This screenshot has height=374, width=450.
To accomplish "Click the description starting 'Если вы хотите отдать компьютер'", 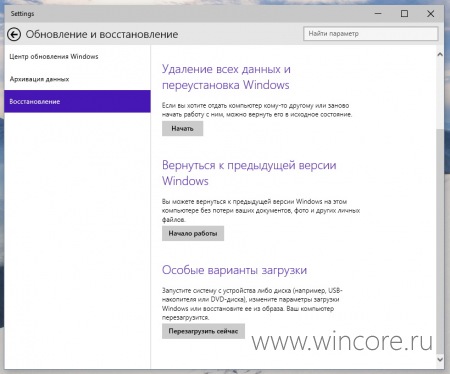I will pos(257,110).
